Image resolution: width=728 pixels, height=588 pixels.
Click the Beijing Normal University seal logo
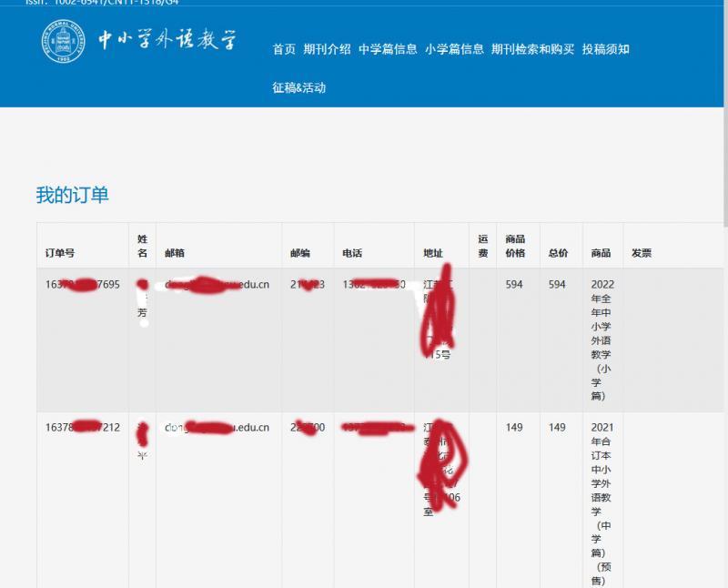(63, 41)
